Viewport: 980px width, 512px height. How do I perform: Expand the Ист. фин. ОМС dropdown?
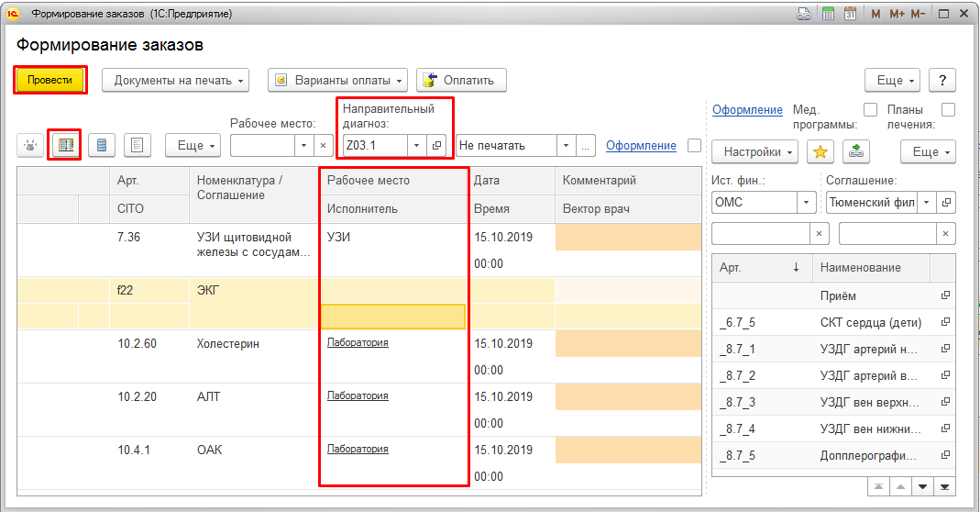tap(806, 201)
